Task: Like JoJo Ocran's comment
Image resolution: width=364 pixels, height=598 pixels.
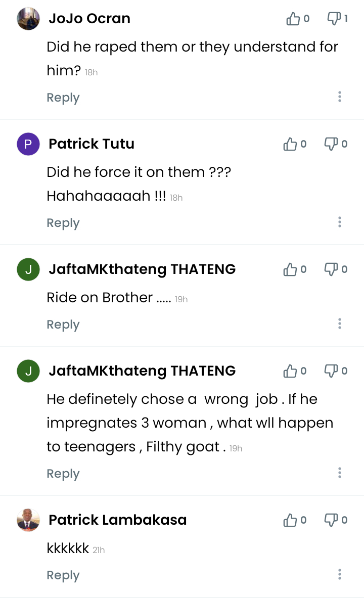Action: [x=293, y=19]
